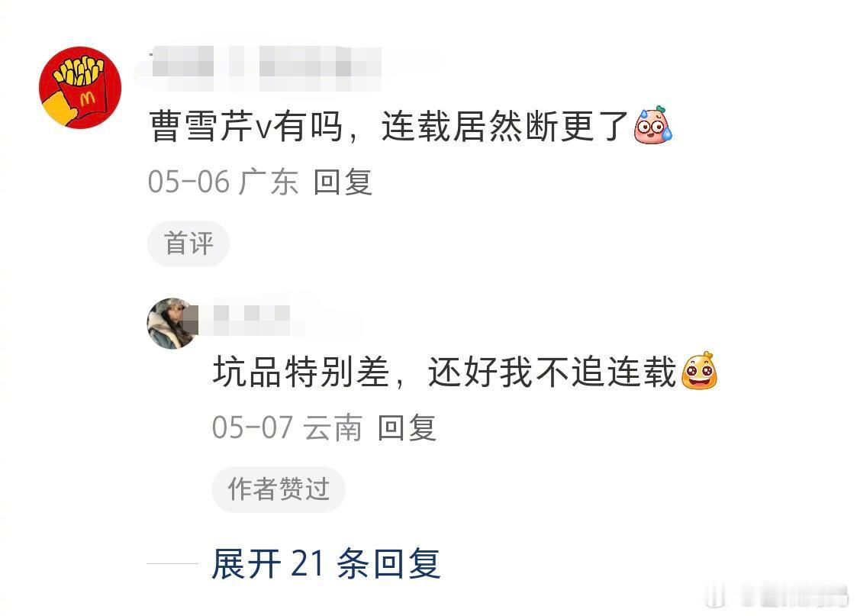Screen dimensions: 857x616
Task: Select the comment text 曹雪芹v有吗
Action: pos(246,126)
